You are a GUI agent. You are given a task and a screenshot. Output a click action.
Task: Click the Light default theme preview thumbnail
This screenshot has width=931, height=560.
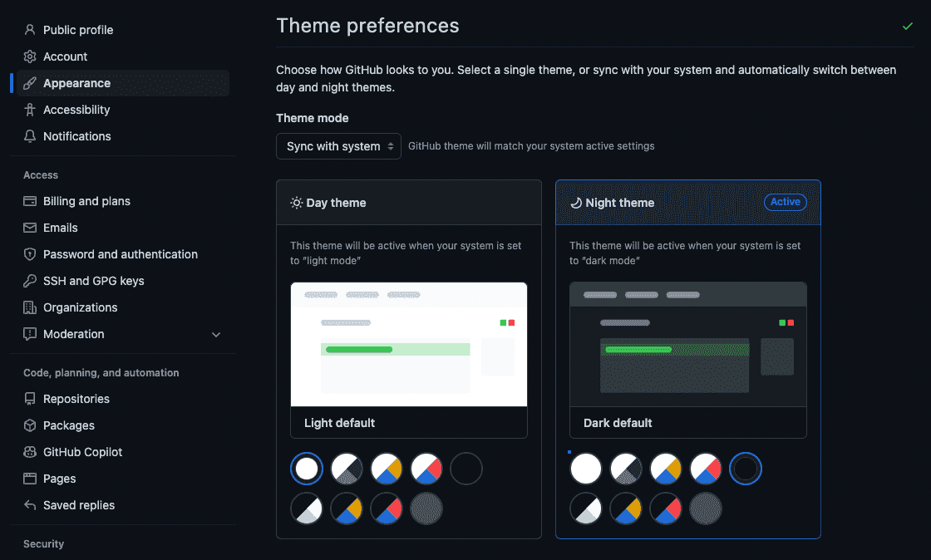tap(409, 344)
